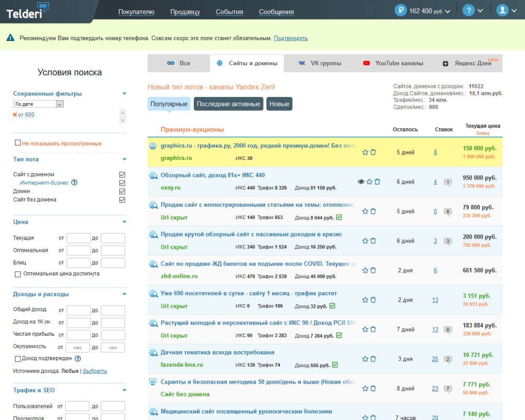Click the 'Текущая' price 'от' input field
This screenshot has height=420, width=525.
pos(78,238)
